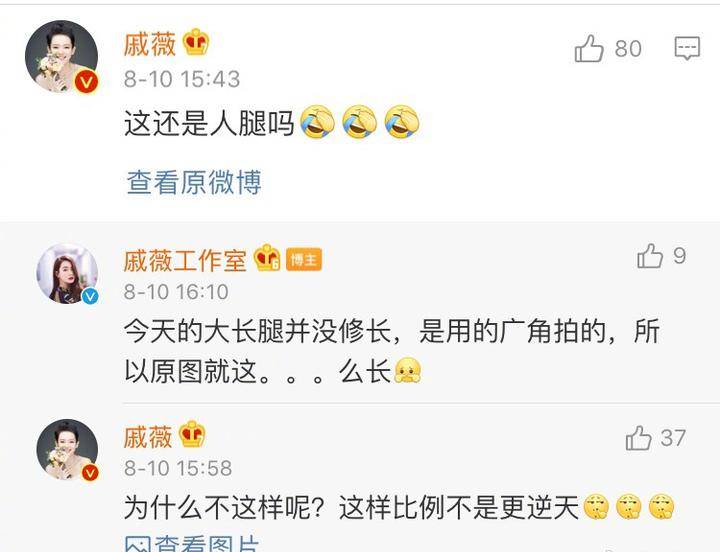Open the reply icon on the top comment
The height and width of the screenshot is (552, 720).
click(x=687, y=48)
